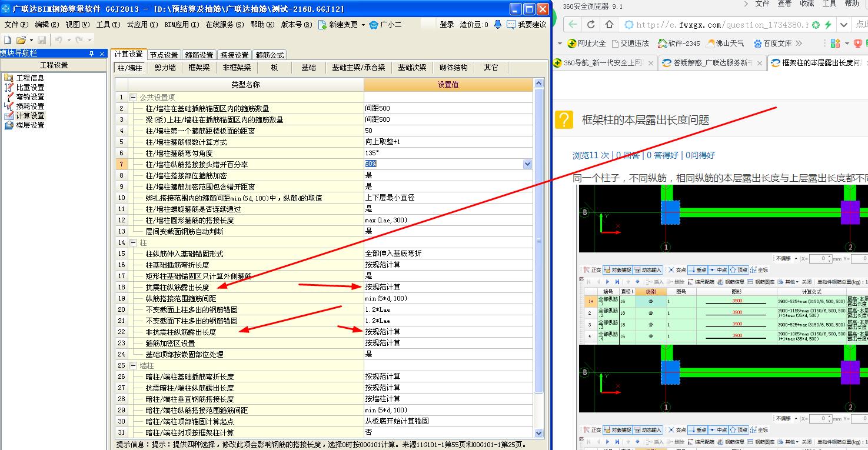Click the notification bell icon
This screenshot has height=450, width=868.
click(x=498, y=25)
